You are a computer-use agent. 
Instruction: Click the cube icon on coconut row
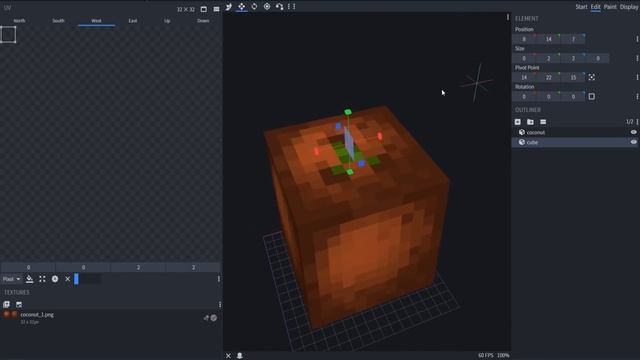click(522, 132)
